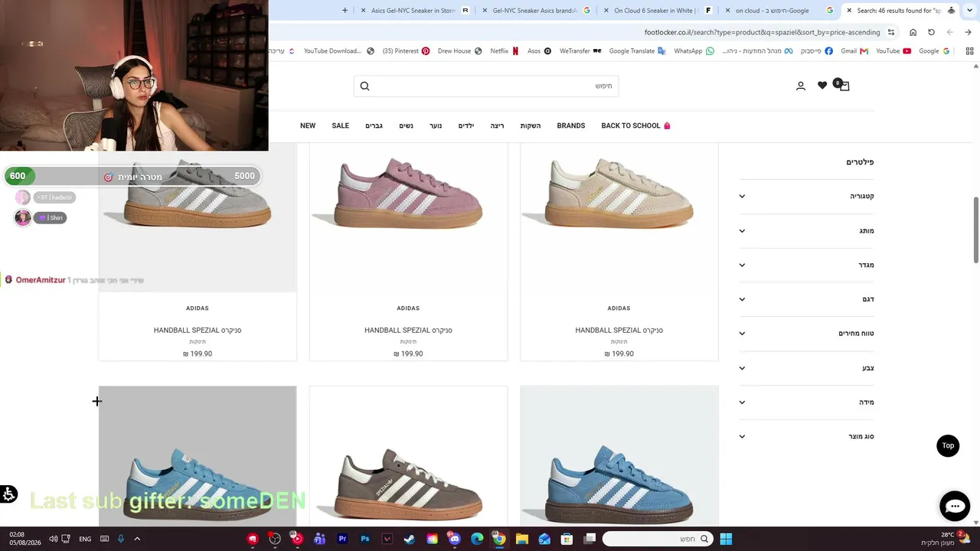Open the נוער youth menu
The image size is (980, 551).
point(436,126)
